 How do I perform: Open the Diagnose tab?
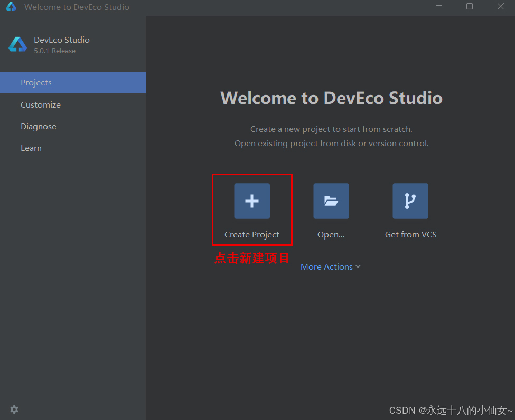[73, 126]
